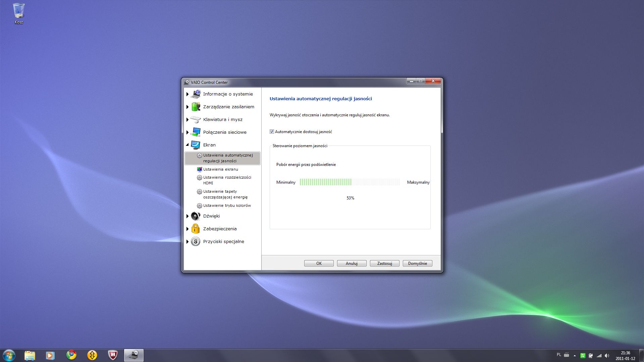Click the Wykrywaj jasność otoczenia description text

coord(330,115)
